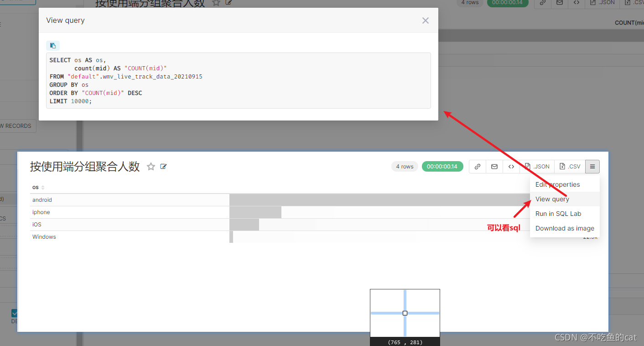Choose Run in SQL Lab

pos(565,214)
